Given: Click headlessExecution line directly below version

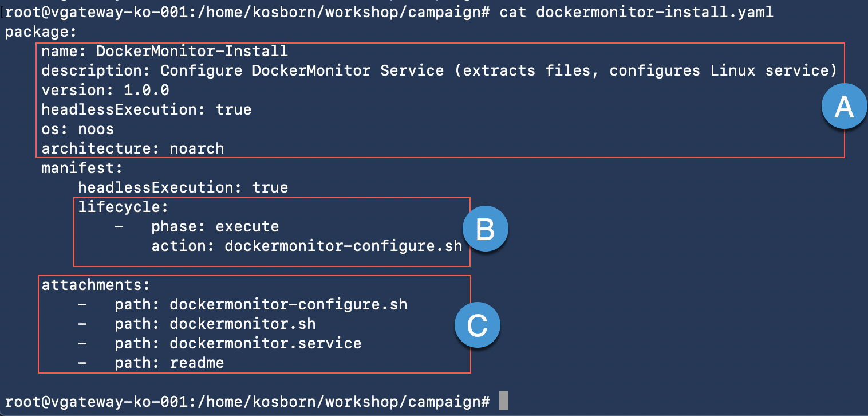Looking at the screenshot, I should (146, 109).
